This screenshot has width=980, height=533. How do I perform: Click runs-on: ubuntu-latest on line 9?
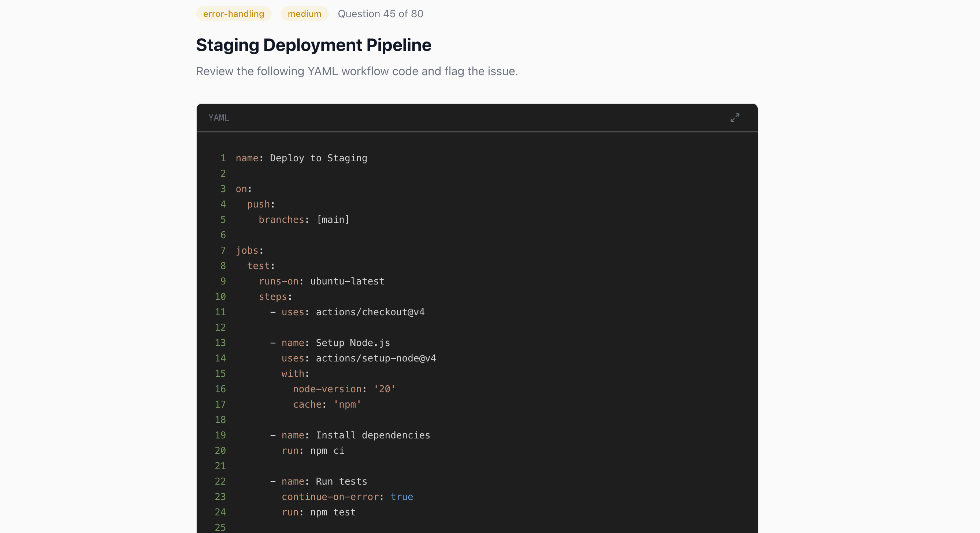coord(321,281)
